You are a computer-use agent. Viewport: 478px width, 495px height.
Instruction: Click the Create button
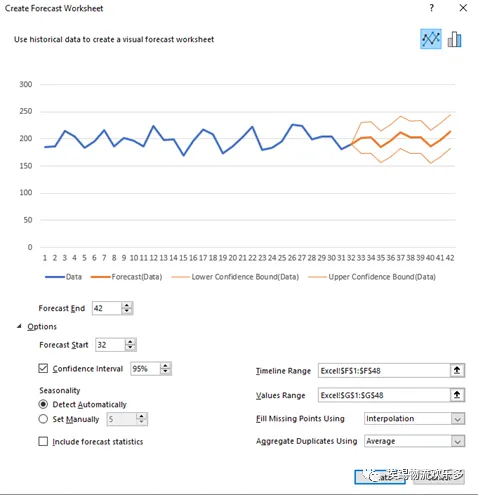[x=380, y=477]
